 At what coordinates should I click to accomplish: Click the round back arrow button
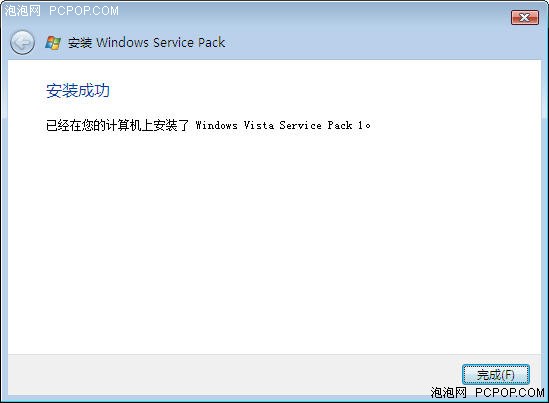[22, 42]
